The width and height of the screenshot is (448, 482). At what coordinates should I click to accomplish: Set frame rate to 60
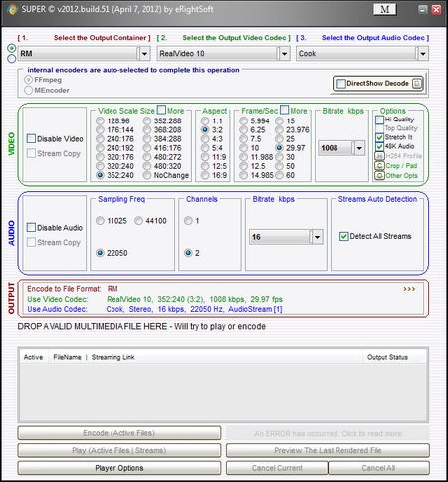click(280, 175)
